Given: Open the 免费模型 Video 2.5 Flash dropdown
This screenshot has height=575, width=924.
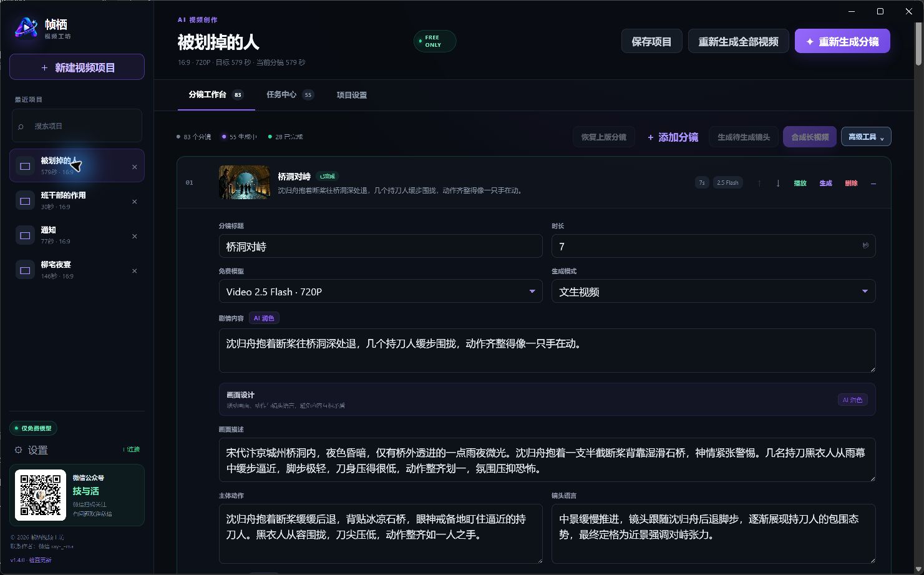Looking at the screenshot, I should [x=381, y=292].
